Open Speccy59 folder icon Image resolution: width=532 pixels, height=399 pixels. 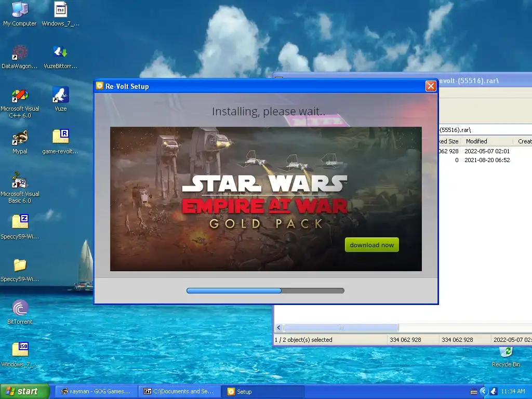click(x=20, y=270)
